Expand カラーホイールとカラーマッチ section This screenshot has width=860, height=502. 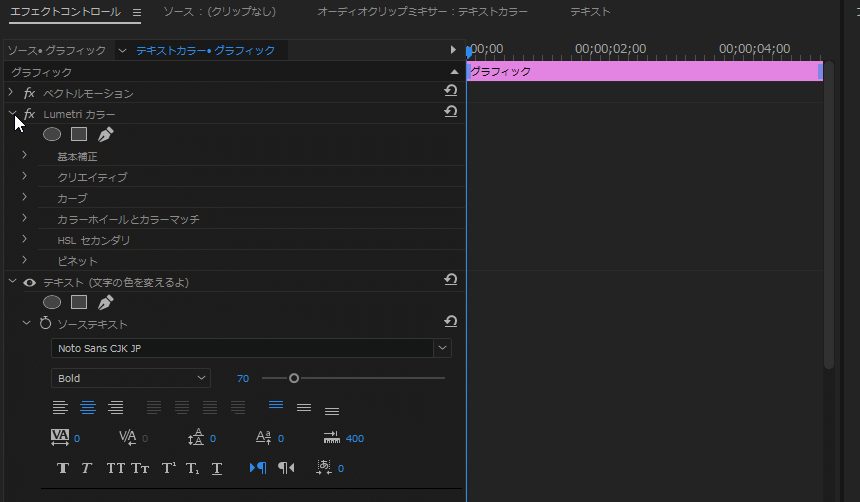[25, 218]
